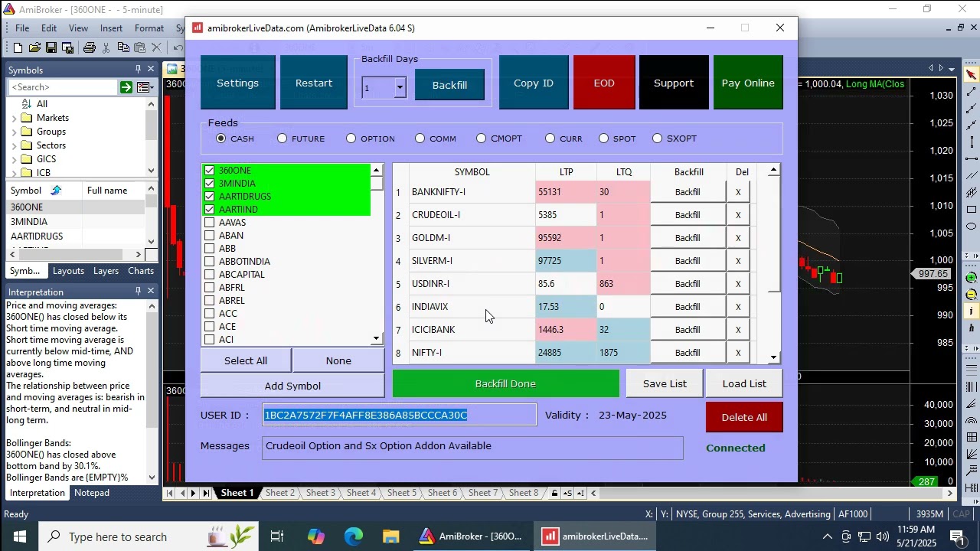
Task: Expand the Groups folder in Symbols tree
Action: (x=14, y=132)
